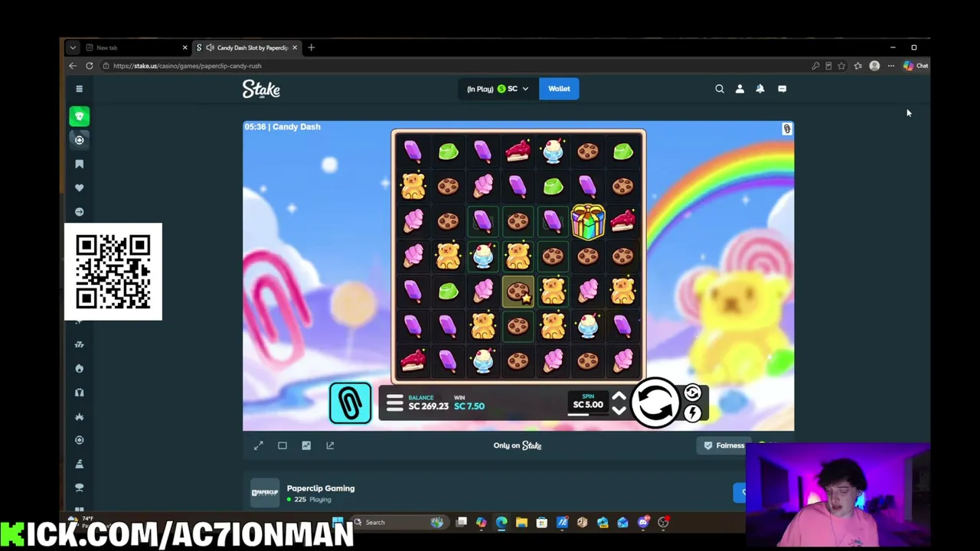980x551 pixels.
Task: Click the Stake logo
Action: pyautogui.click(x=261, y=89)
